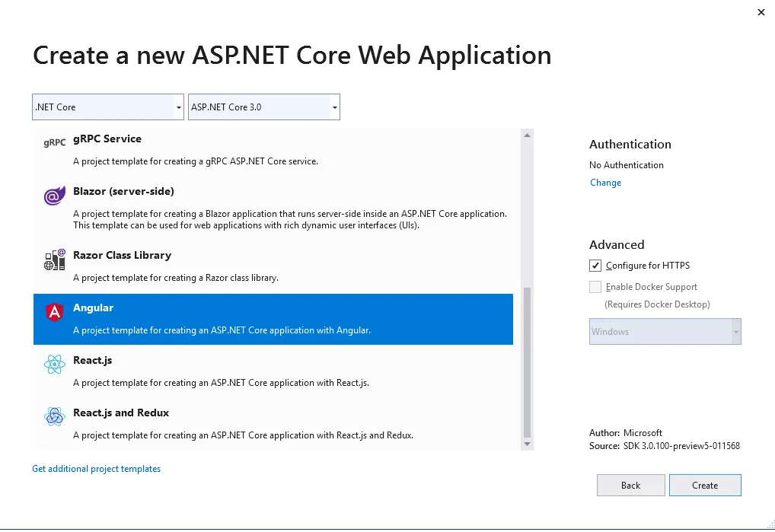Click the React.js atom icon
Image resolution: width=775 pixels, height=532 pixels.
click(x=54, y=365)
